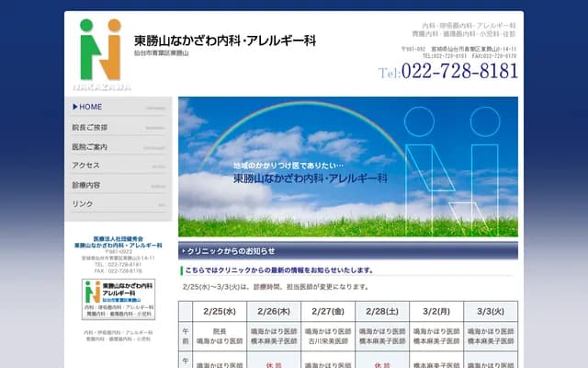Click the 3/3(火) column header

coord(487,312)
